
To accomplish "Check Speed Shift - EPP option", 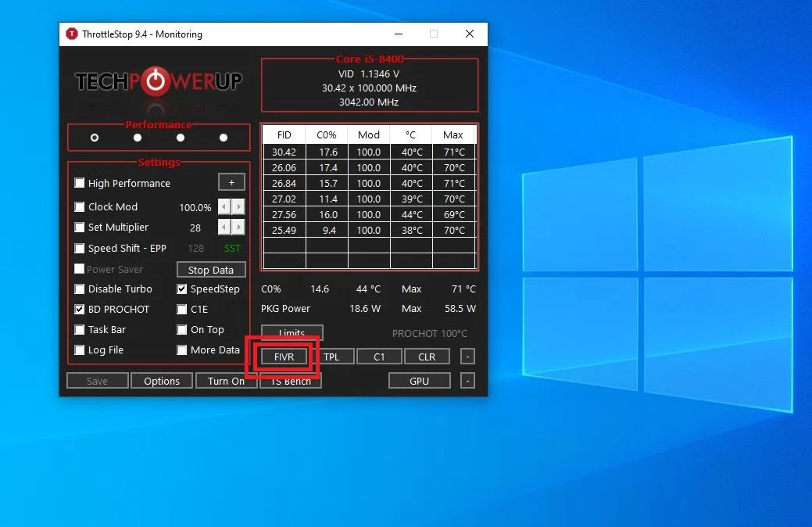I will point(79,248).
